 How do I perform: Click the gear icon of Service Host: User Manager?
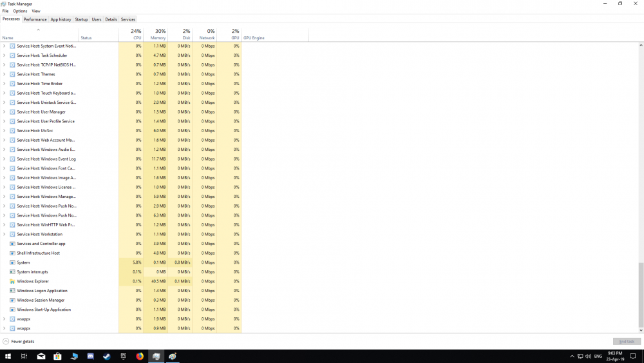[12, 112]
